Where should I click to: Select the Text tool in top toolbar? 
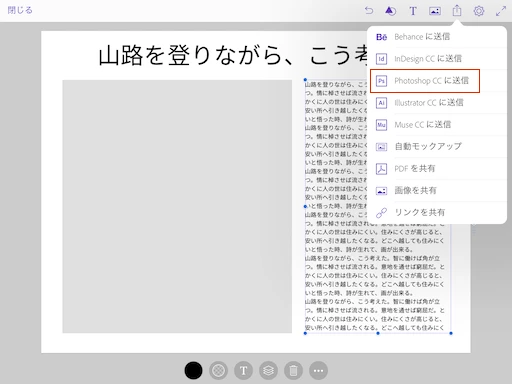pos(413,11)
